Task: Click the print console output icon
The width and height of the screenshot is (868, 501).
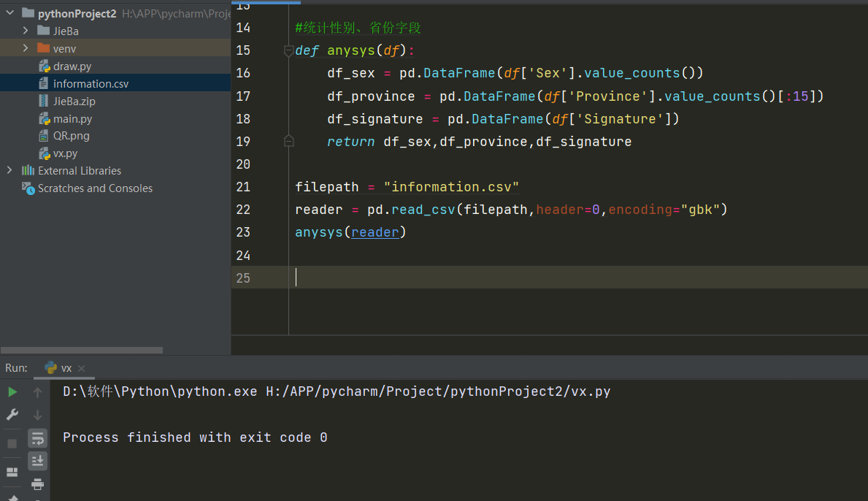Action: [x=37, y=484]
